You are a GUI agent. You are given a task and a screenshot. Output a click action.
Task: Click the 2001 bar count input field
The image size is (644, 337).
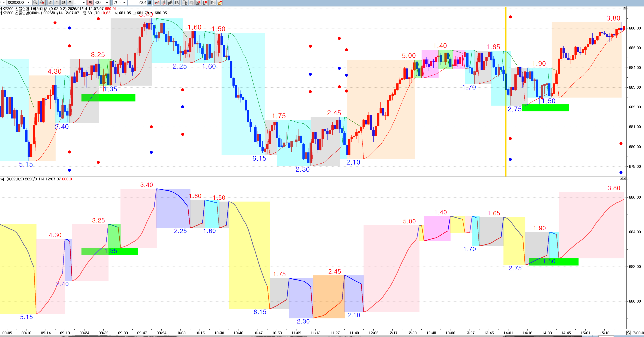[x=137, y=3]
